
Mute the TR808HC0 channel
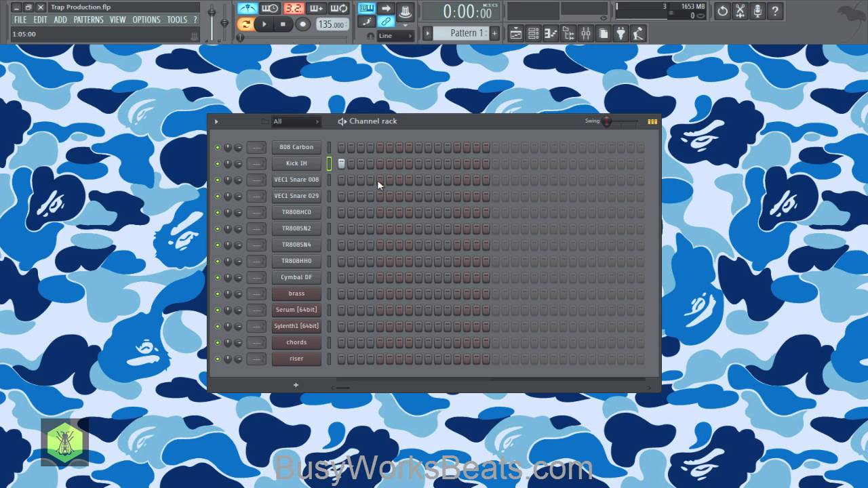point(218,212)
